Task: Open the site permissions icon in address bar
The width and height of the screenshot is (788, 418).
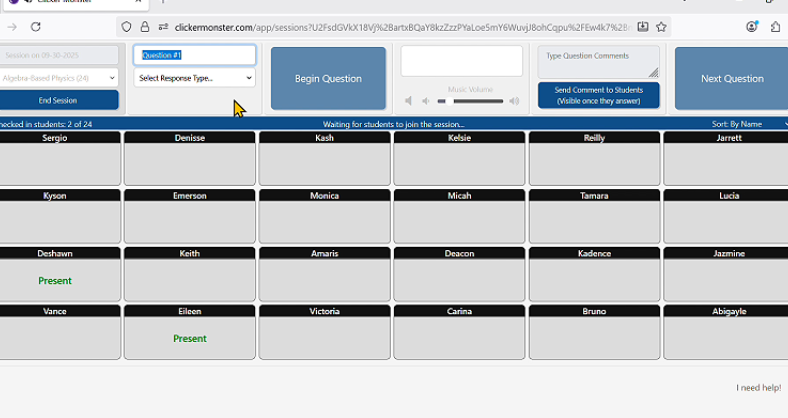Action: tap(163, 27)
